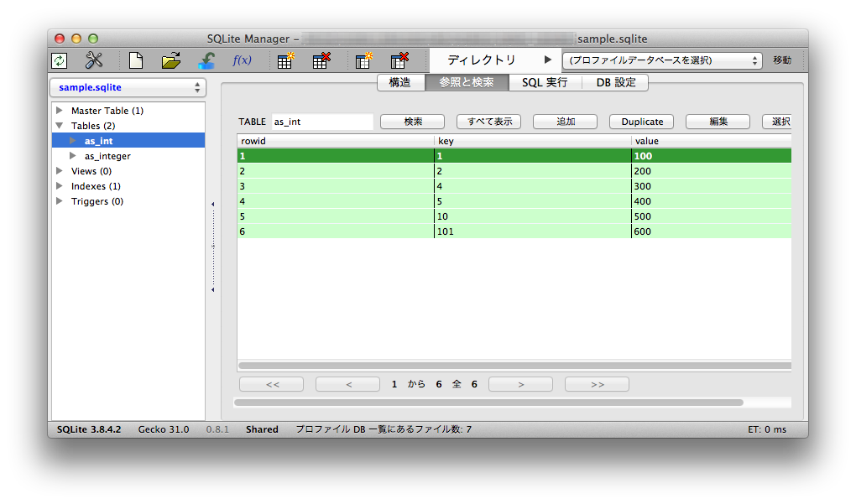Open the sample.sqlite database selector

128,87
